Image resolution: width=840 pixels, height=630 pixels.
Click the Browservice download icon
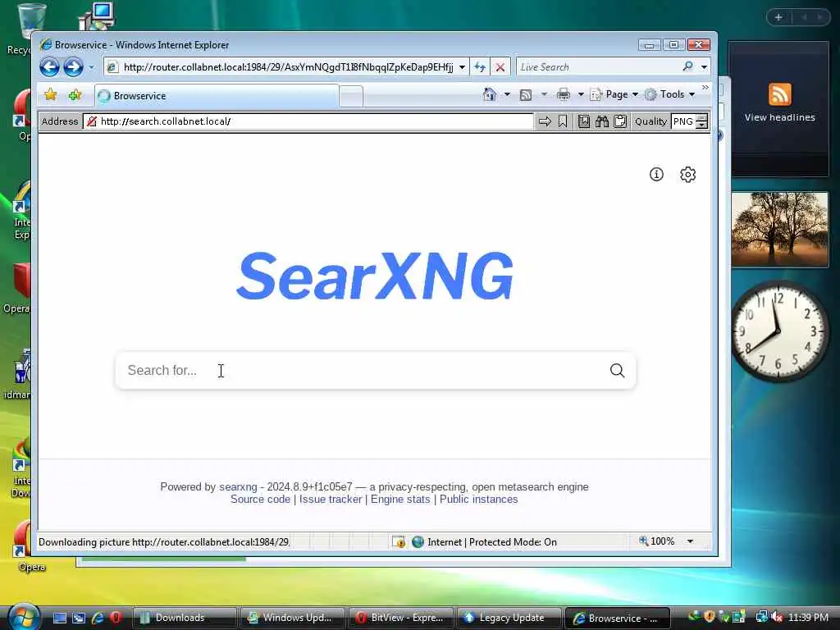pyautogui.click(x=584, y=121)
